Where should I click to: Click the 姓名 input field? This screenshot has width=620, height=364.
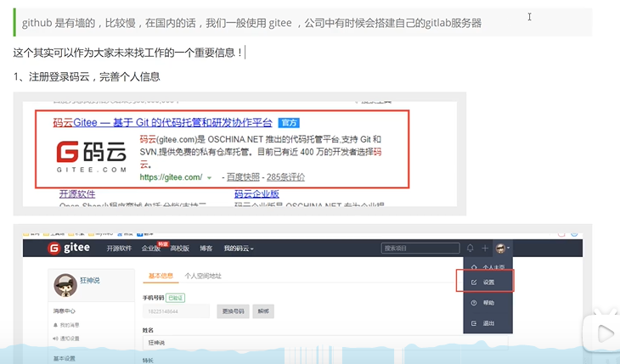pos(325,342)
